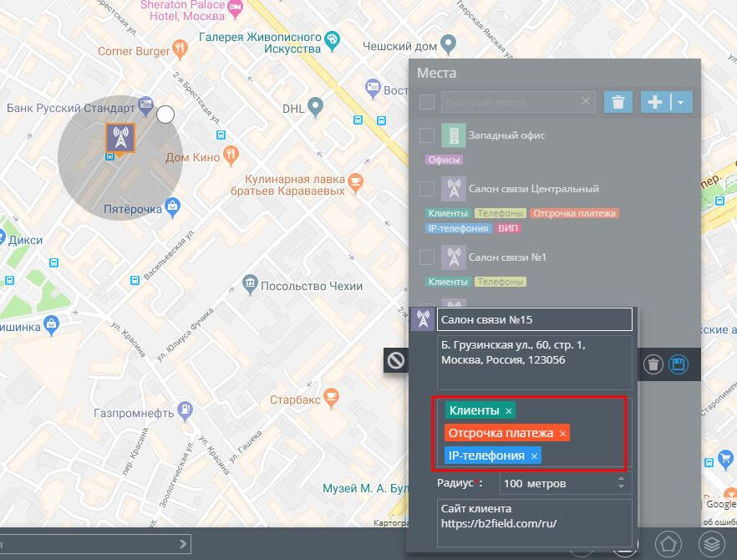The image size is (737, 560).
Task: Click the antenna icon beside the Салон связи №15 name field
Action: coord(423,319)
